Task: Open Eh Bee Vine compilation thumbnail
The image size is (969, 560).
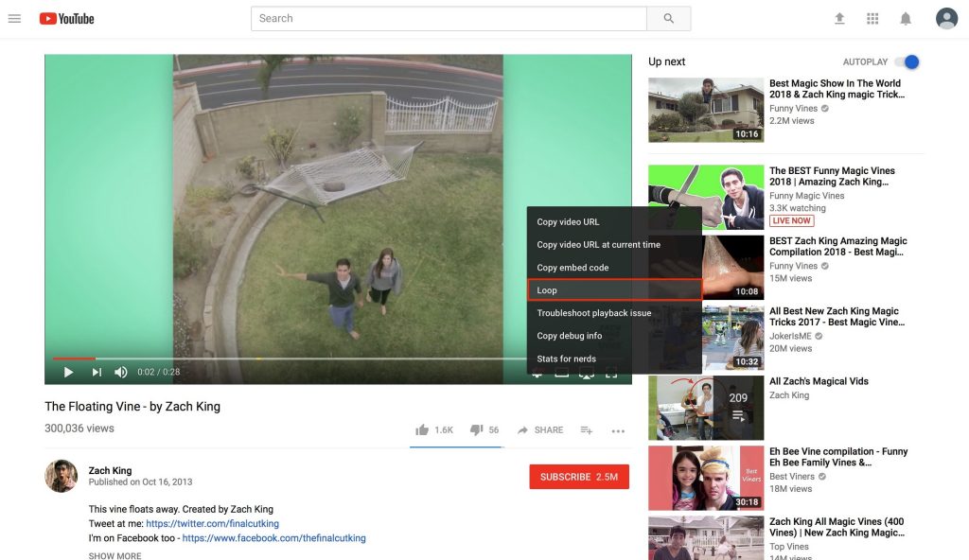Action: coord(706,478)
